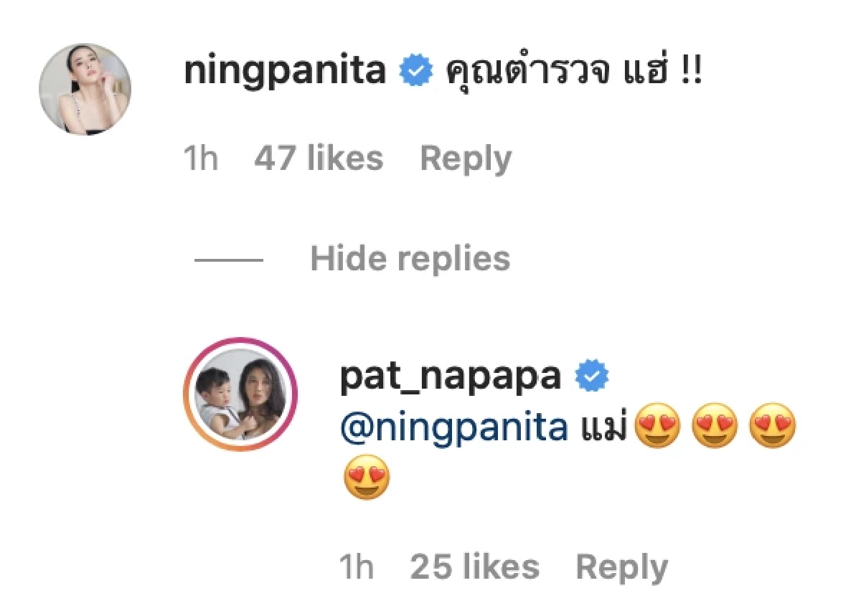Open ningpanita's profile picture

coord(85,89)
